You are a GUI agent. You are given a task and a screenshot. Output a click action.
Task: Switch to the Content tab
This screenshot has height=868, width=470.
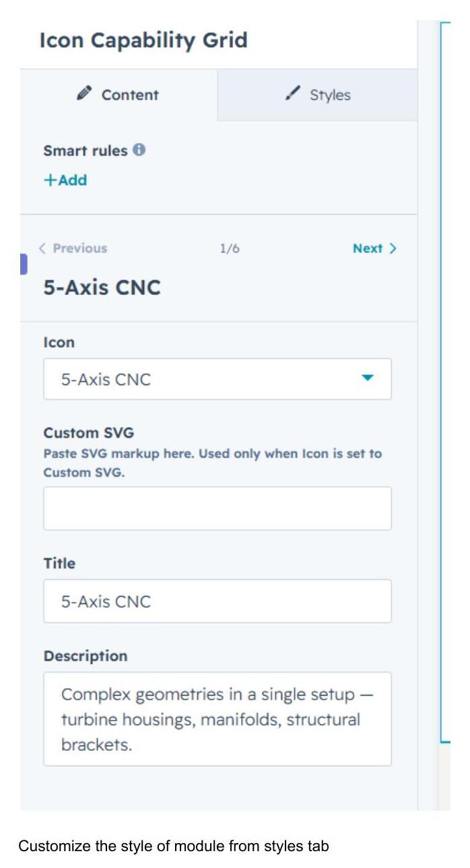tap(119, 95)
